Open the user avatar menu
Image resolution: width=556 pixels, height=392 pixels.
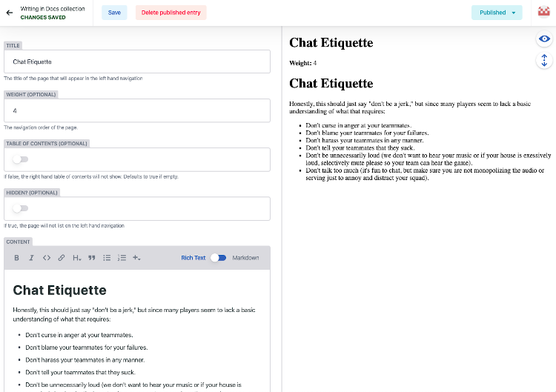click(x=543, y=12)
